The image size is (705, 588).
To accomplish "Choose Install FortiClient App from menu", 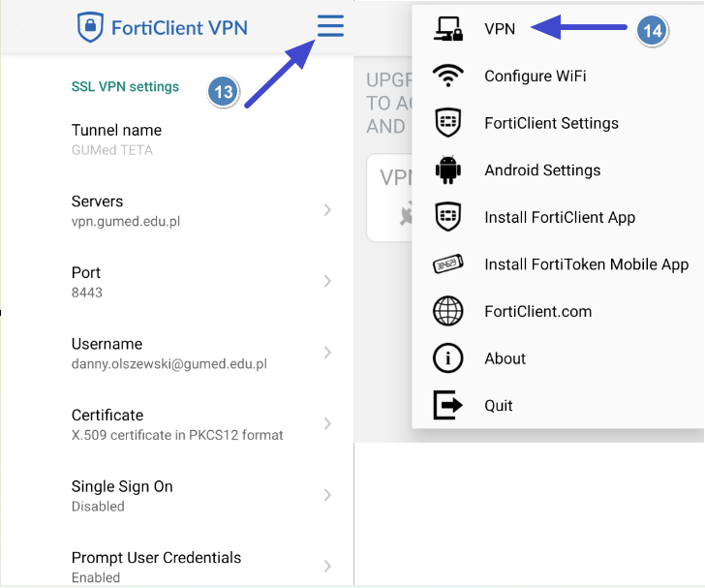I will point(558,217).
